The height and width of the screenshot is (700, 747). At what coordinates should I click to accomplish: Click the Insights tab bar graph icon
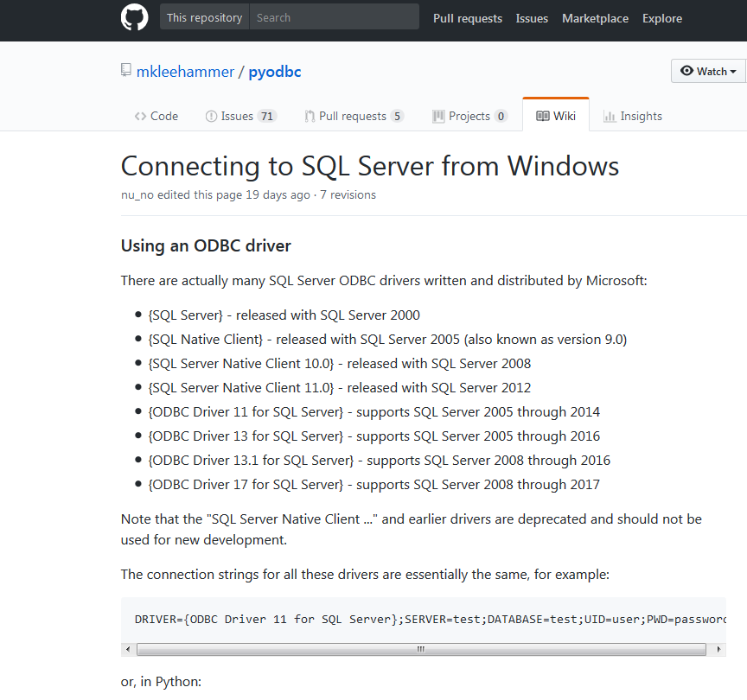pyautogui.click(x=610, y=116)
